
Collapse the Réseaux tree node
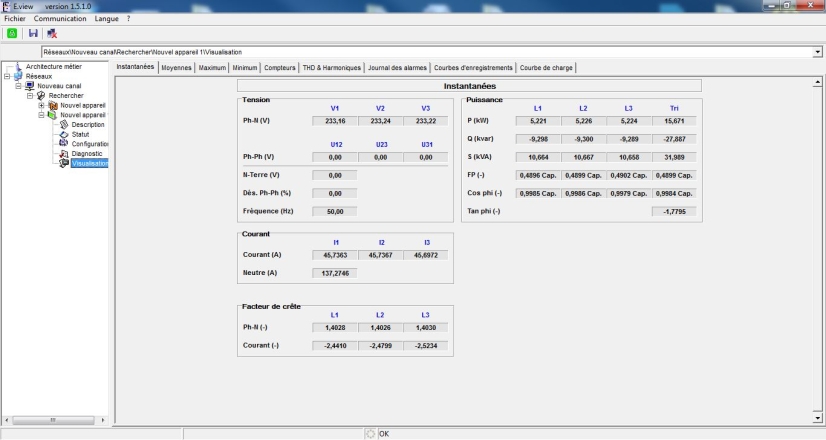(7, 76)
